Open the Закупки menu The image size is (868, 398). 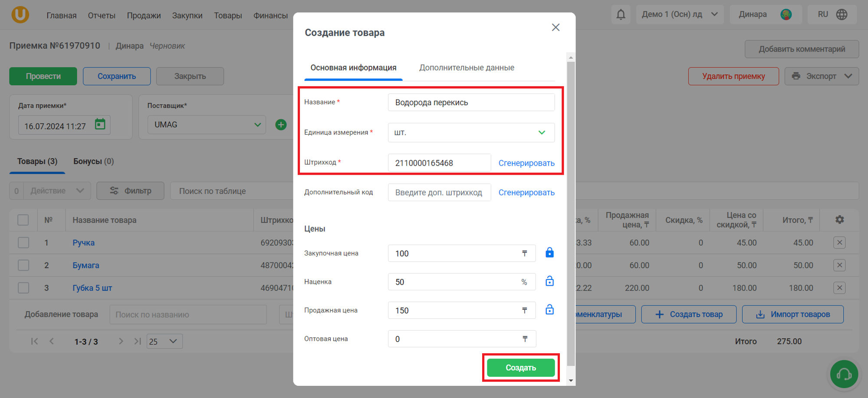pos(187,16)
